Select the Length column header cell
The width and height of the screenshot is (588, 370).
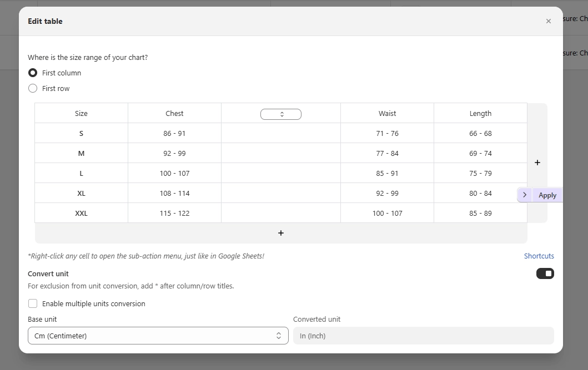[480, 113]
